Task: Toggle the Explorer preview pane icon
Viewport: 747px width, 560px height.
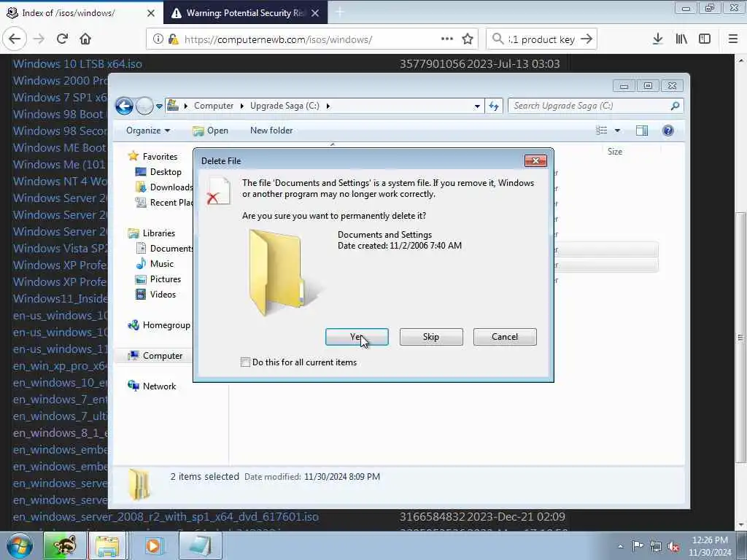Action: click(x=642, y=131)
